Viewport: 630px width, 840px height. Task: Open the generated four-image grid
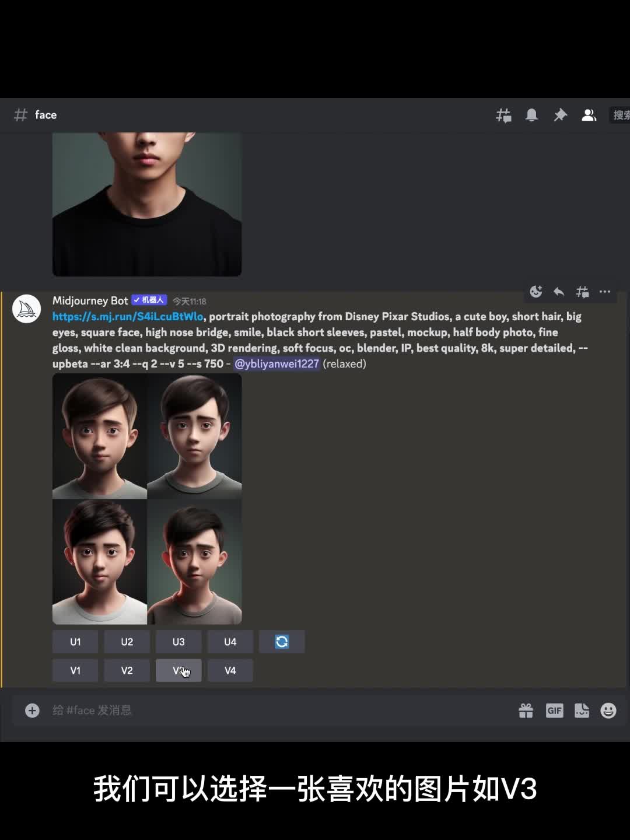click(147, 499)
